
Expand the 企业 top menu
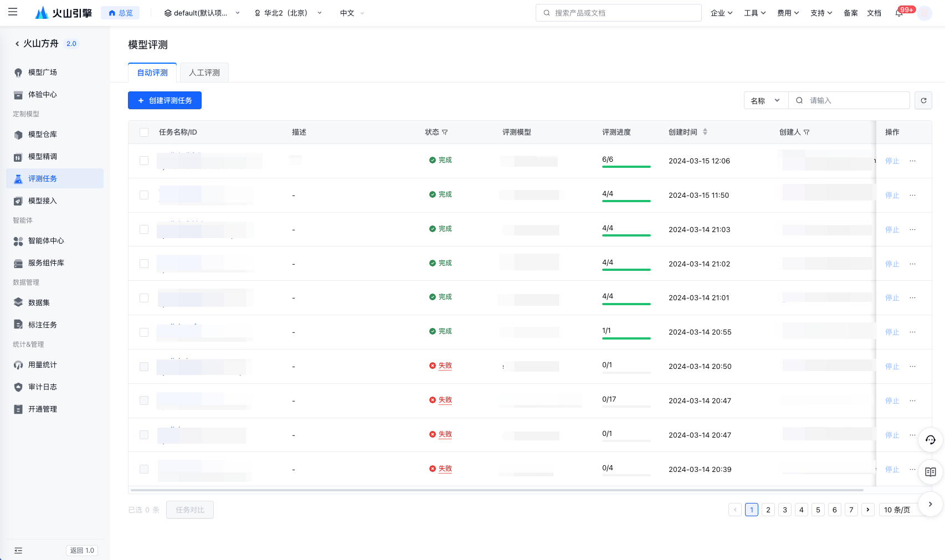pyautogui.click(x=722, y=13)
